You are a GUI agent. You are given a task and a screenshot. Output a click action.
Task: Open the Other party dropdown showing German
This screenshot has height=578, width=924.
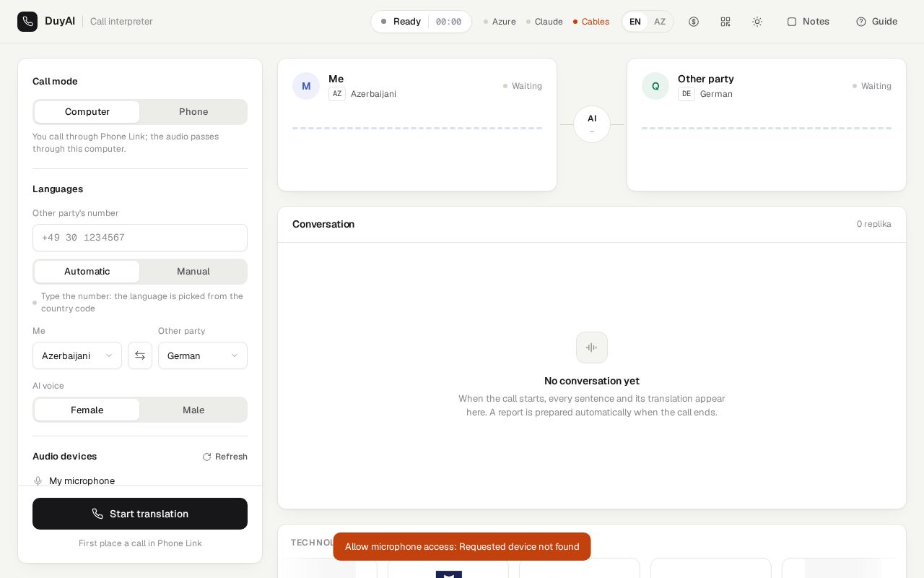click(203, 355)
